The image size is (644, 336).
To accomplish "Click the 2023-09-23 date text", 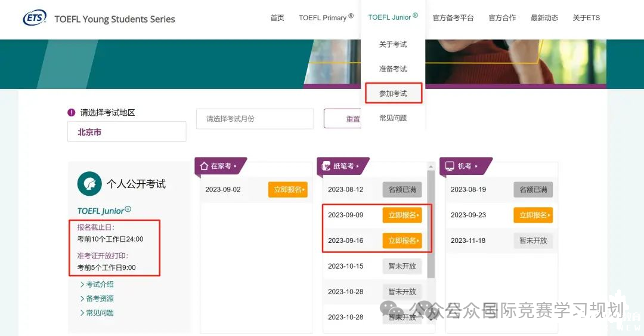I will tap(468, 215).
